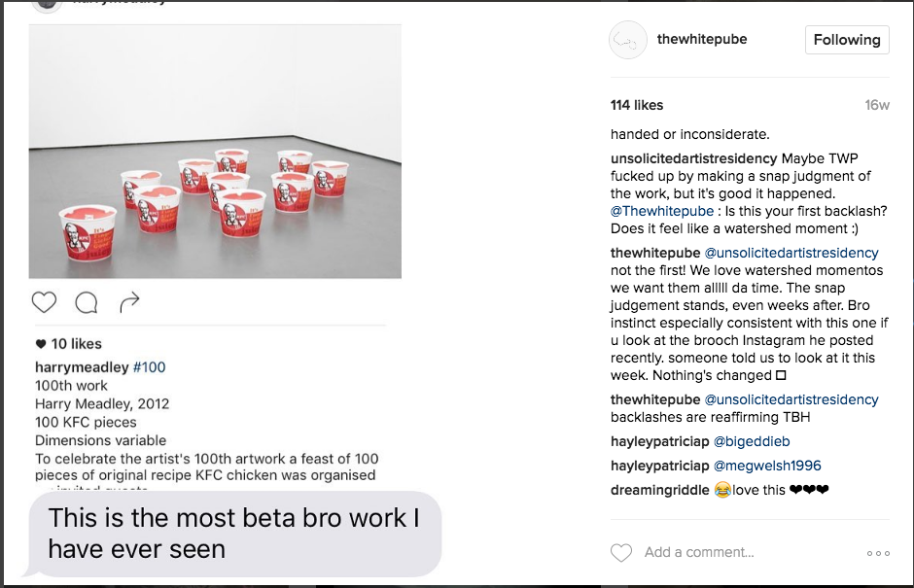Click the @Thewhitepube mention in comment

pos(662,211)
